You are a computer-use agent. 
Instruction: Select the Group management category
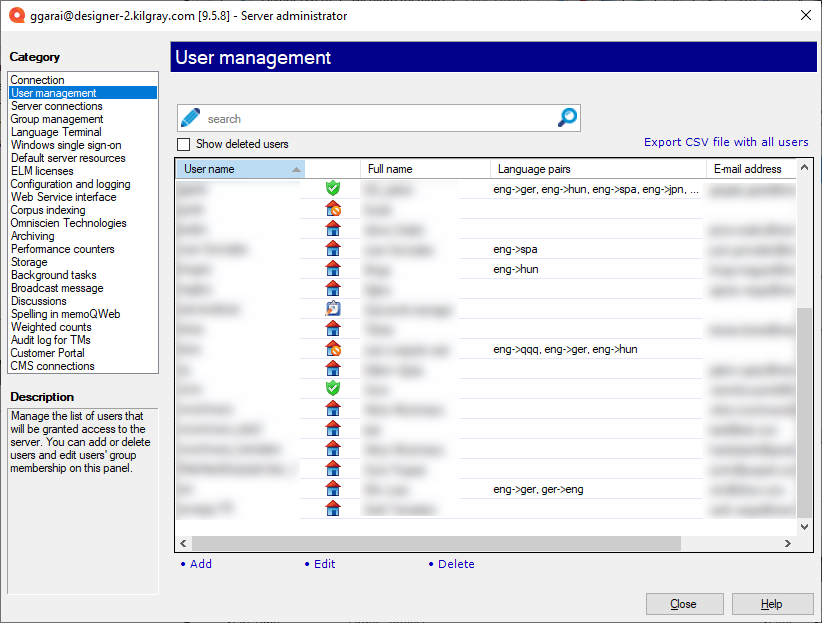point(56,118)
